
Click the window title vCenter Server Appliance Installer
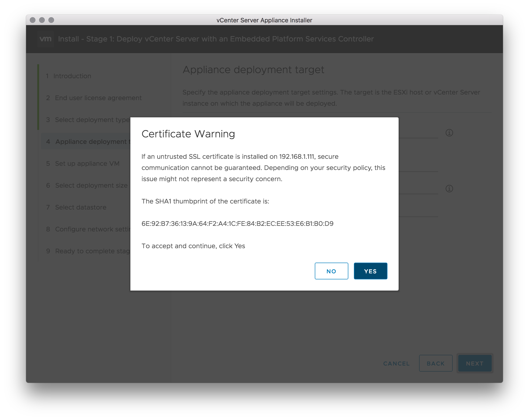[x=264, y=20]
